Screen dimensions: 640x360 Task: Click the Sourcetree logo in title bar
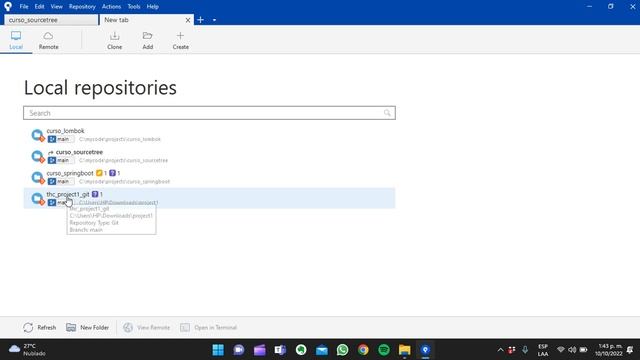pos(8,7)
